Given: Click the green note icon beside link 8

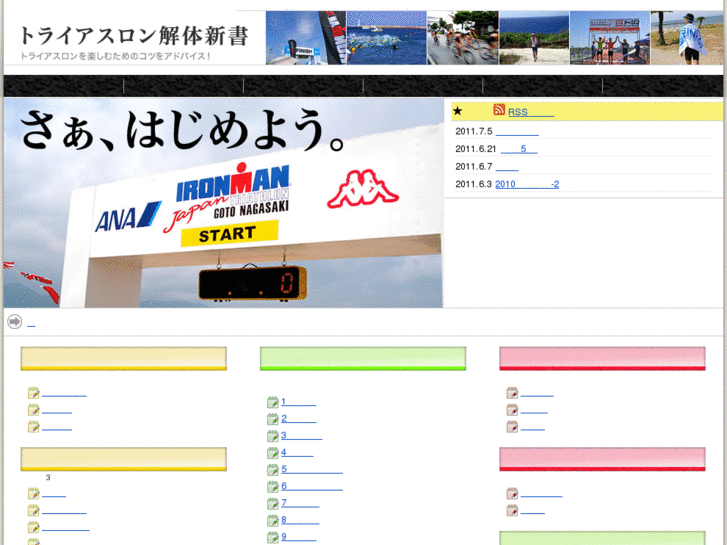Looking at the screenshot, I should (273, 520).
